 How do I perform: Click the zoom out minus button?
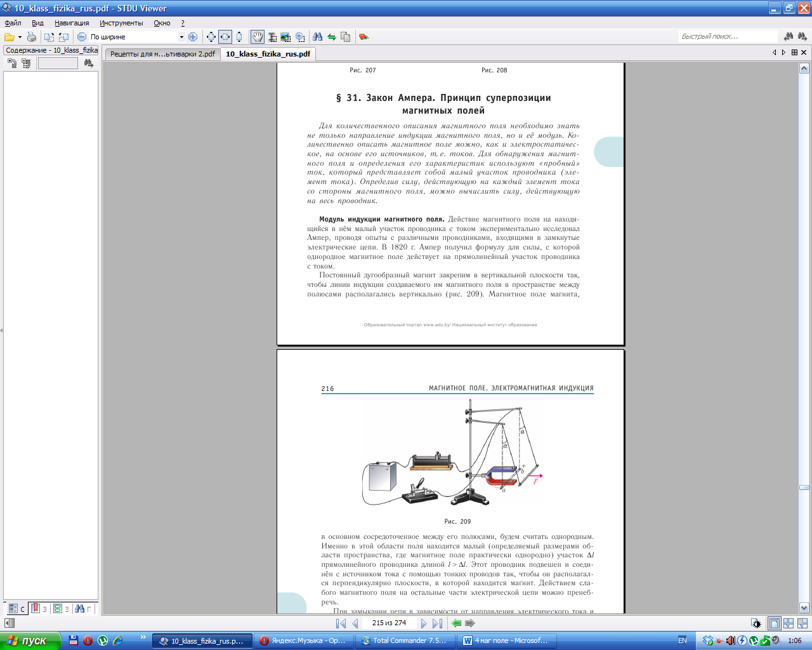(x=81, y=37)
